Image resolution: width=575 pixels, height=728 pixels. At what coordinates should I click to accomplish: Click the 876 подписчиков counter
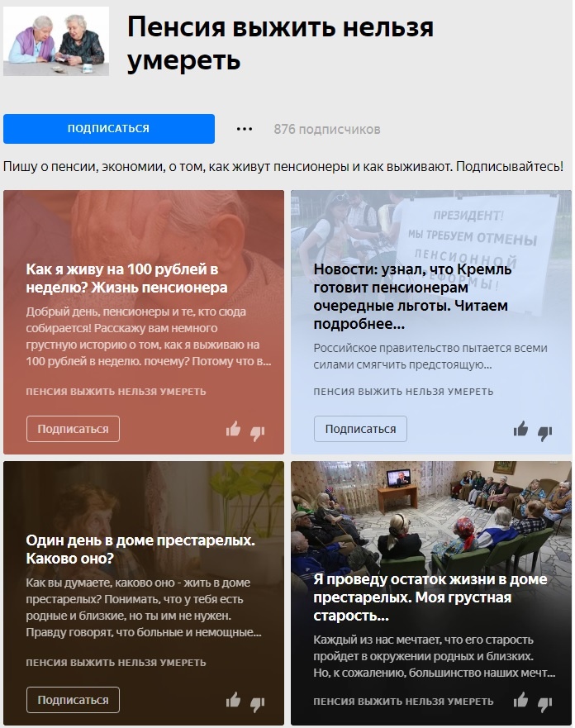327,129
